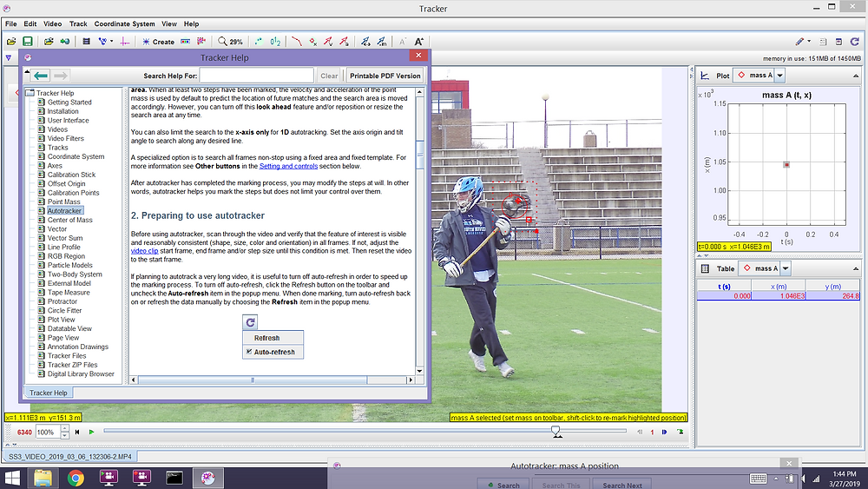Viewport: 868px width, 489px height.
Task: Decrease the font size icon
Action: click(403, 42)
